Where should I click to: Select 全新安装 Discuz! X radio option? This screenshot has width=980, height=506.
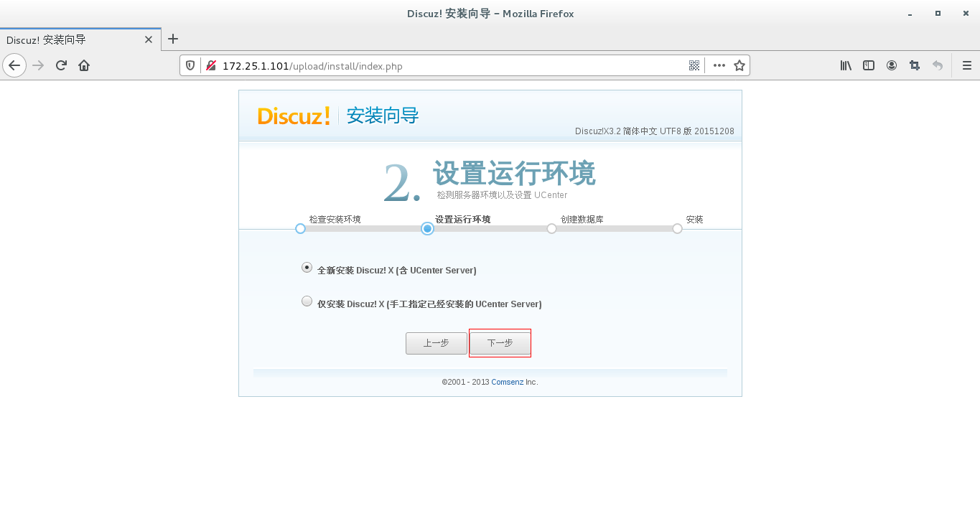307,267
